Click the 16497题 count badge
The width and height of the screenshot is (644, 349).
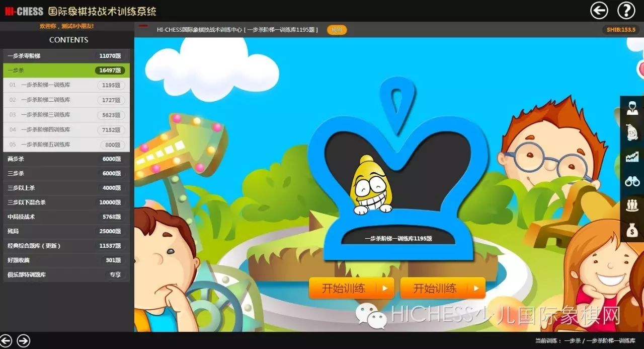point(110,71)
